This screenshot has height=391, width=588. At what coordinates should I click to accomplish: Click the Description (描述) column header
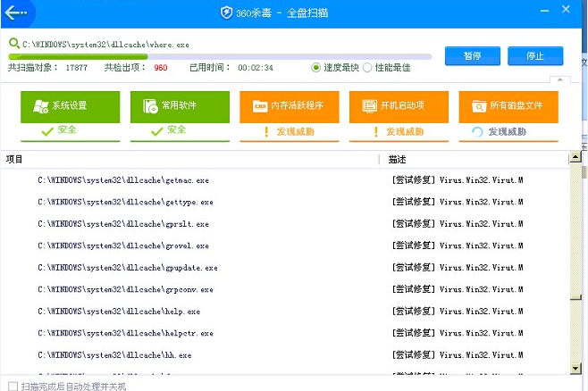tap(397, 159)
